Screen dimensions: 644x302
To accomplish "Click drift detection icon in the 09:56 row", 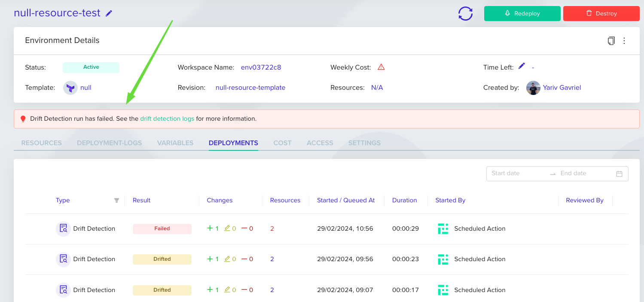I will (64, 259).
